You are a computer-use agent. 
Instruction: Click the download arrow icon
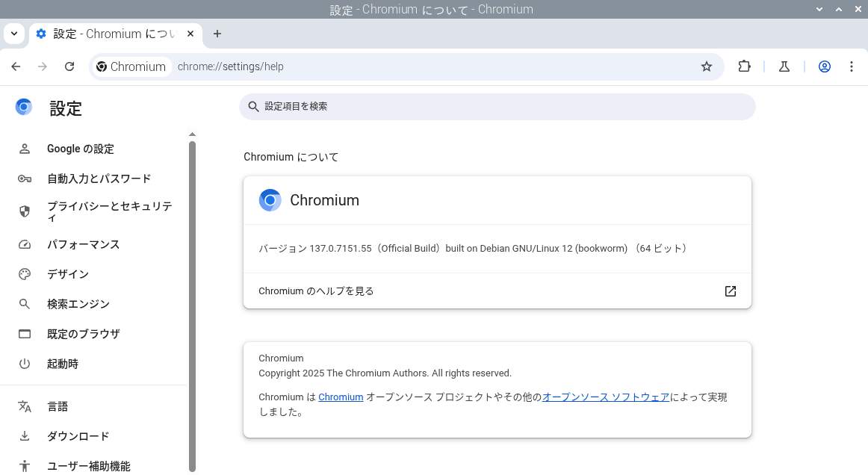click(25, 437)
